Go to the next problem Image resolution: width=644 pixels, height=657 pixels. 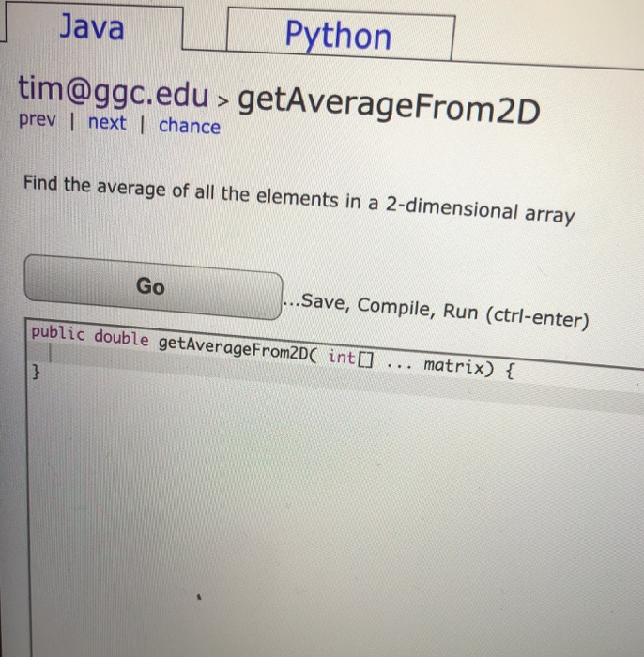(107, 123)
